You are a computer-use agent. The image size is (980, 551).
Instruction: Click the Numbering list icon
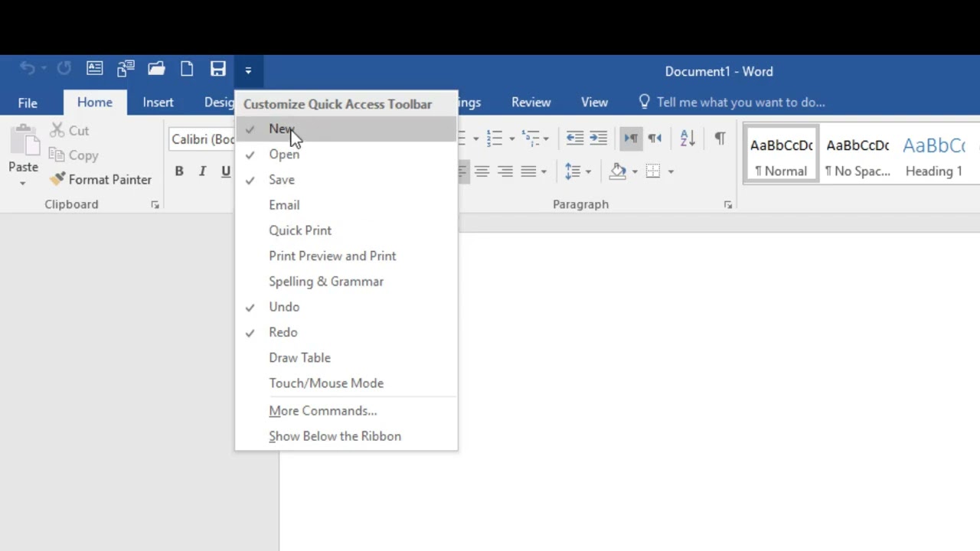(494, 139)
